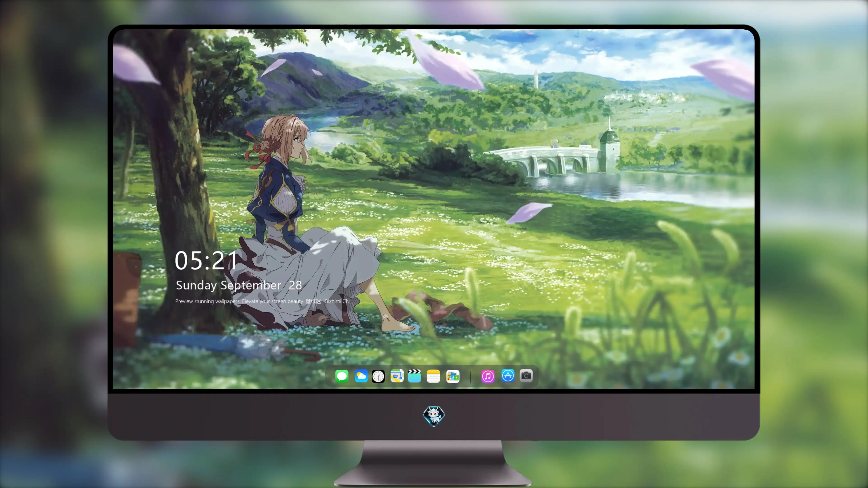Open the Camera app in the dock
Screen dimensions: 868x488
[x=526, y=375]
